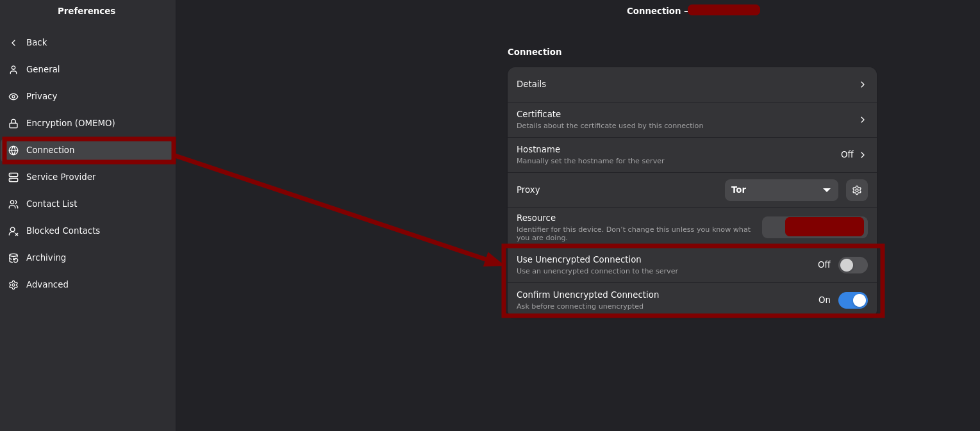Open Hostname setting via its chevron

tap(862, 155)
